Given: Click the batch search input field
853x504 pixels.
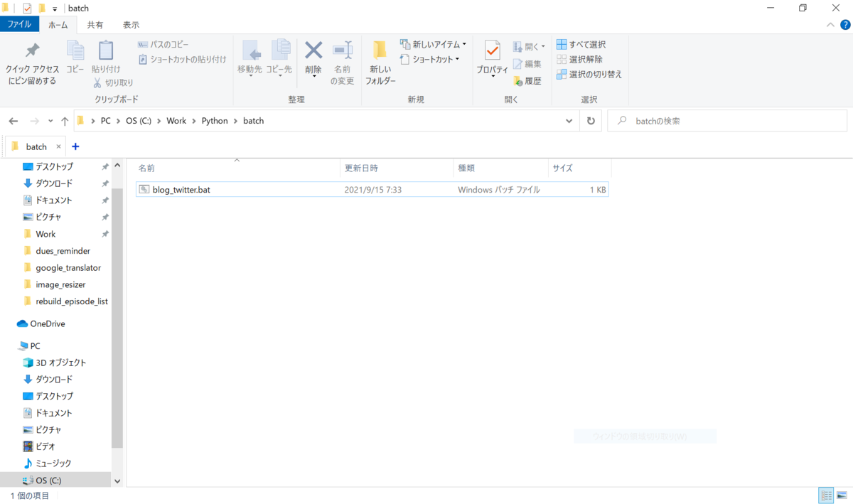Looking at the screenshot, I should [725, 120].
